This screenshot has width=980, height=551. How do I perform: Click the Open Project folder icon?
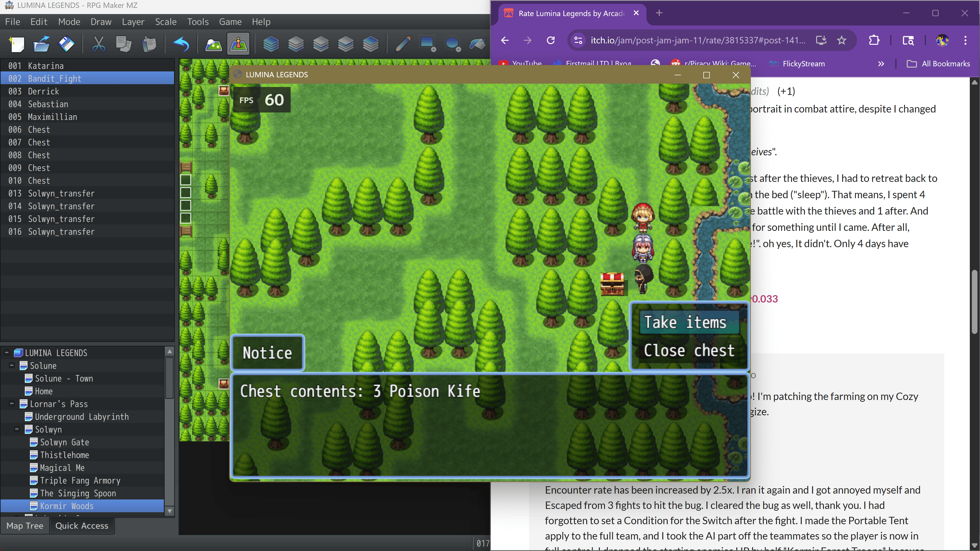coord(41,44)
